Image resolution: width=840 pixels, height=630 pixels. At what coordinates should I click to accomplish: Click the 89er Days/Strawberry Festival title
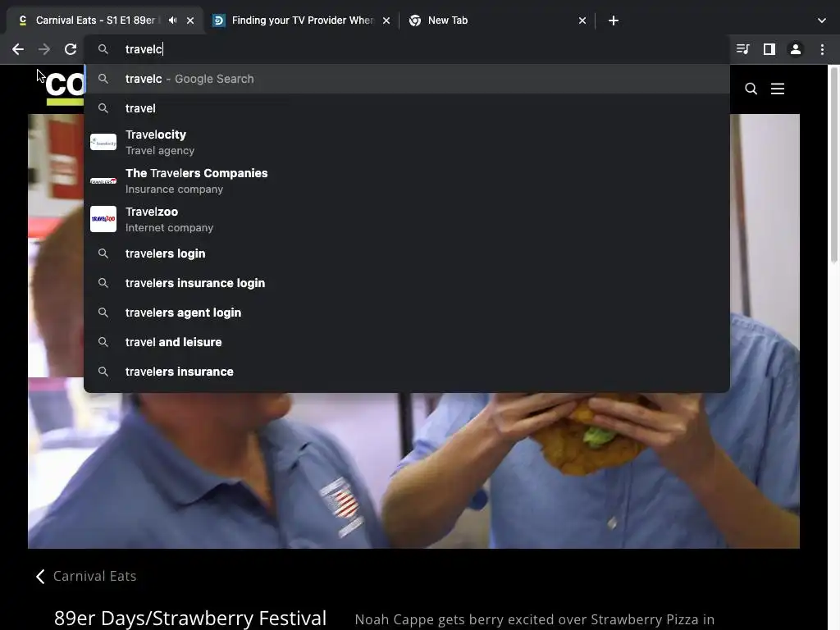tap(190, 619)
